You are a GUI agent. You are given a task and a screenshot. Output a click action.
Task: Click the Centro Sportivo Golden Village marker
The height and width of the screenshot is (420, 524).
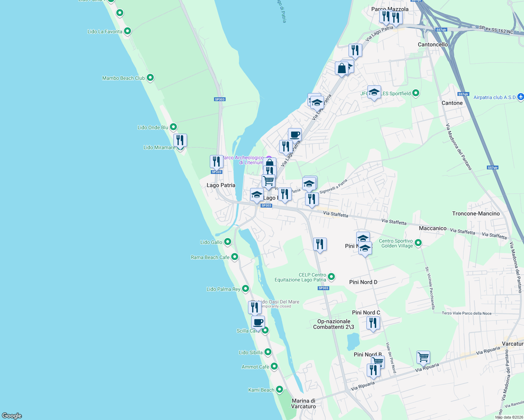pyautogui.click(x=418, y=242)
